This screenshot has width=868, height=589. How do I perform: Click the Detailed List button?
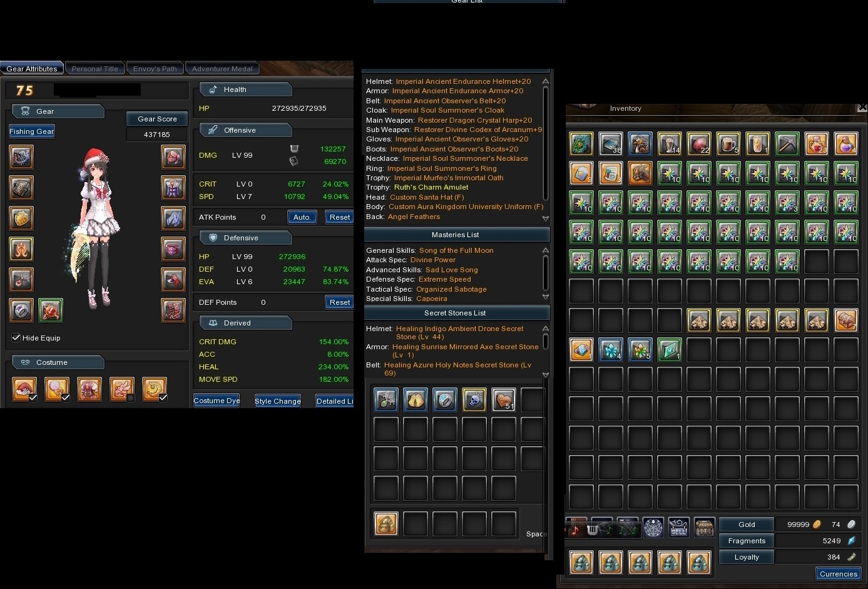pyautogui.click(x=335, y=401)
